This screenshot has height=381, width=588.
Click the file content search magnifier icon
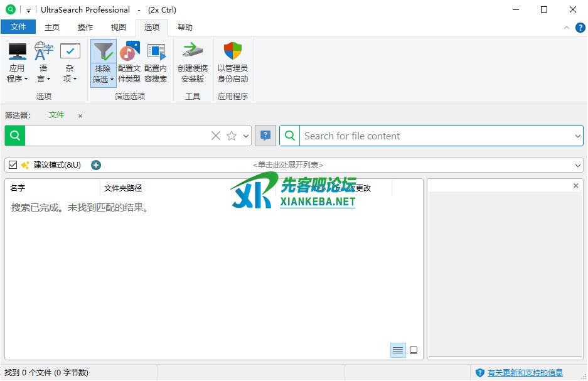pyautogui.click(x=289, y=136)
